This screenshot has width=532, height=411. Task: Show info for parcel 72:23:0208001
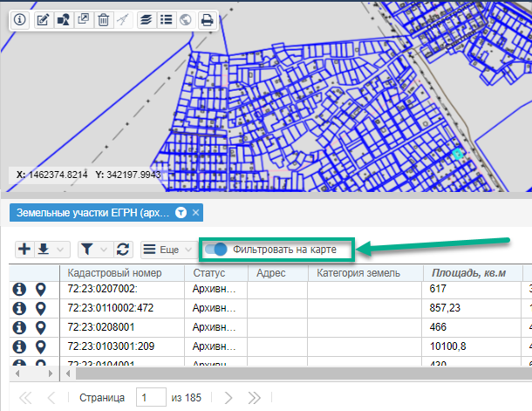click(19, 327)
